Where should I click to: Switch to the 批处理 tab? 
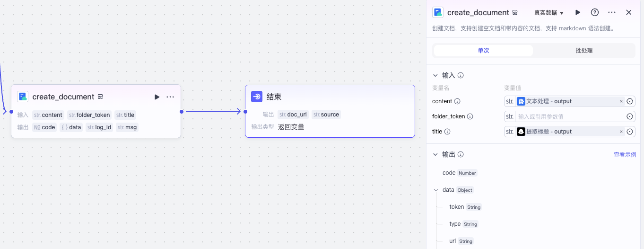click(x=584, y=51)
